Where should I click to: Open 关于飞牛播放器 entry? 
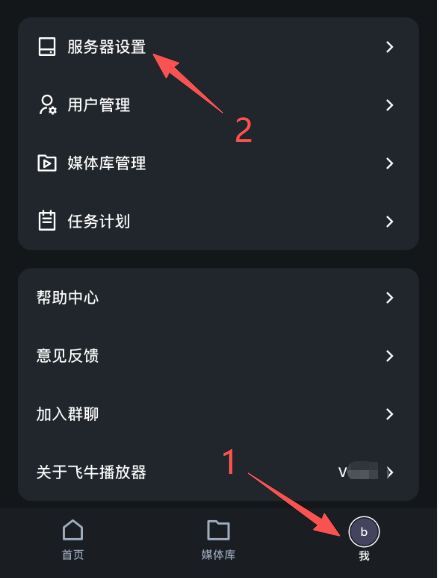[x=219, y=472]
